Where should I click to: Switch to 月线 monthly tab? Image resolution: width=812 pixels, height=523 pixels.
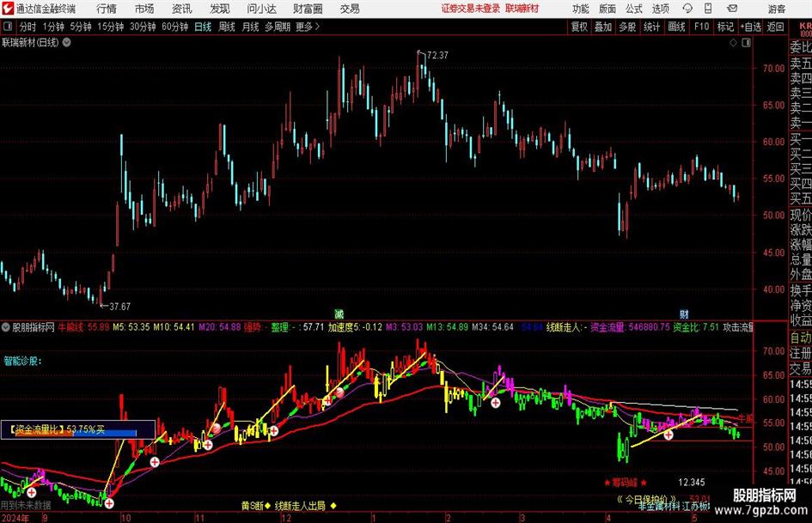coord(251,27)
